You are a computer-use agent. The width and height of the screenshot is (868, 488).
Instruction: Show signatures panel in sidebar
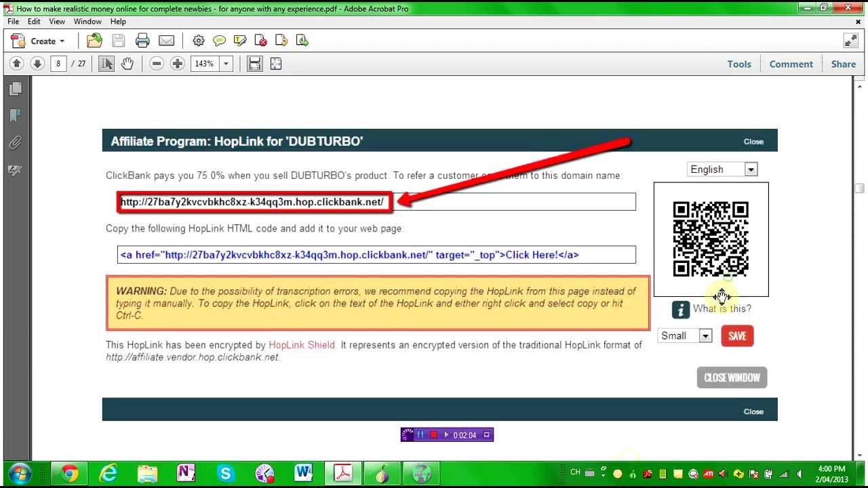(15, 170)
